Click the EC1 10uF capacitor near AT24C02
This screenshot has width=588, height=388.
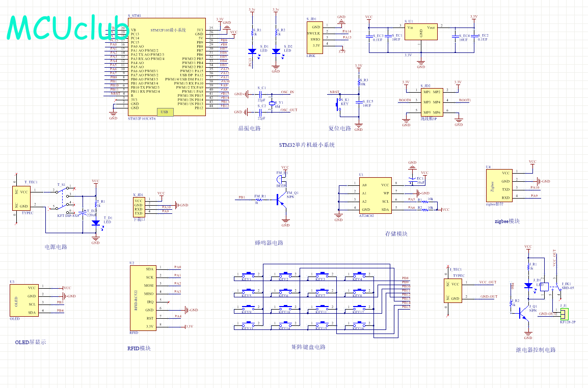click(412, 180)
